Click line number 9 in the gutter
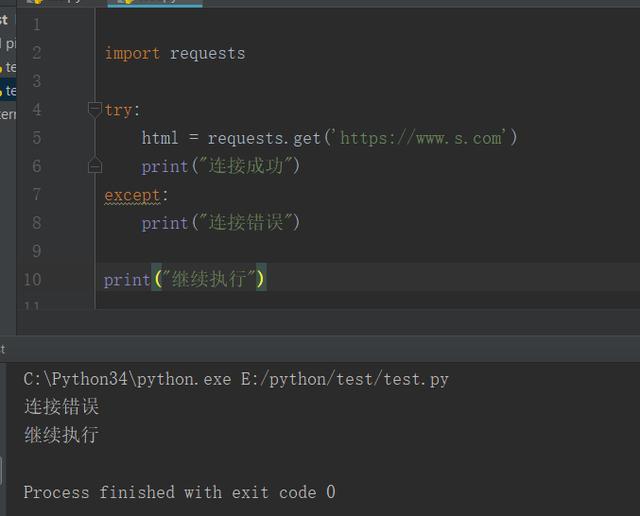Screen dimensions: 640x516 coord(37,251)
